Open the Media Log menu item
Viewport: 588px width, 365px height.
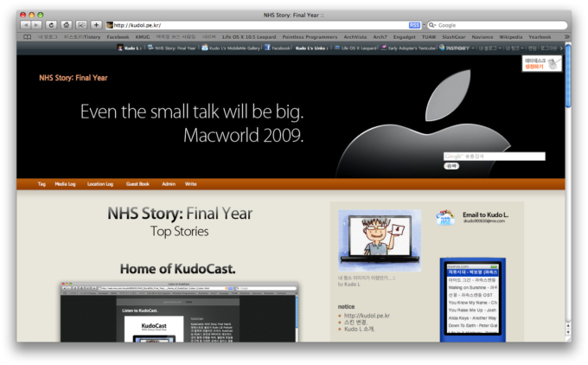(65, 184)
